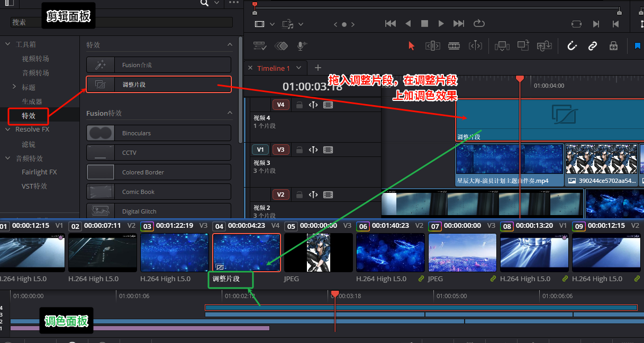Click the microphone voiceover icon
This screenshot has width=644, height=343.
301,46
